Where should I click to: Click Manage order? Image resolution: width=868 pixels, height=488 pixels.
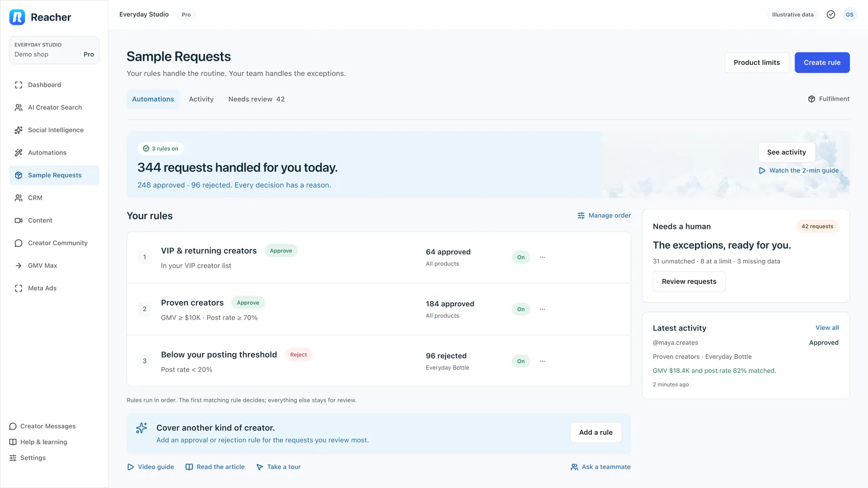coord(604,215)
